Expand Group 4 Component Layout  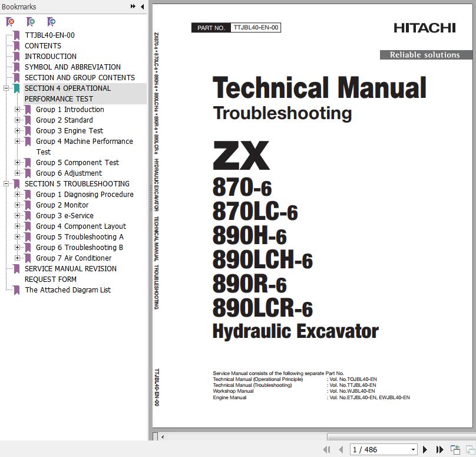click(17, 226)
